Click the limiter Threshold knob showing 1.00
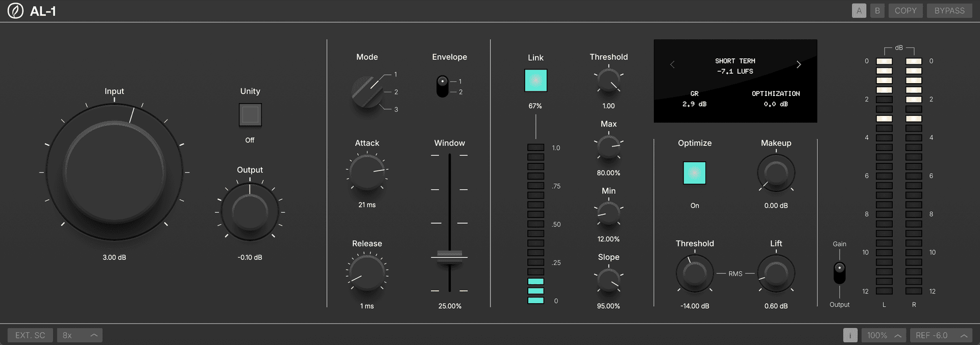 [x=608, y=81]
